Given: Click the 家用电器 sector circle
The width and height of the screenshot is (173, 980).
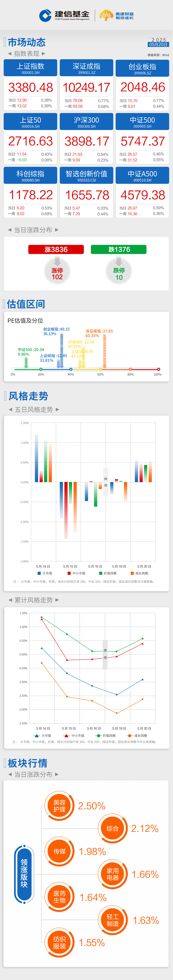Looking at the screenshot, I should 113,874.
